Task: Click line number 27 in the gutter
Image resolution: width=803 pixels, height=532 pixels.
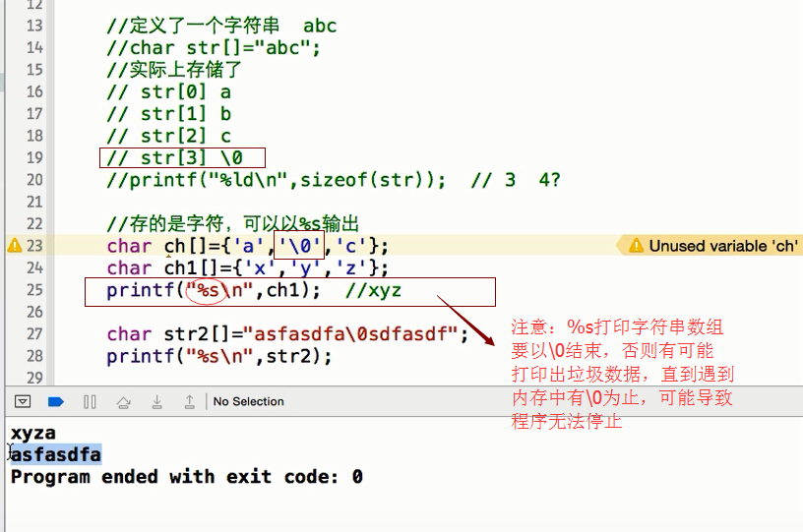Action: click(34, 334)
